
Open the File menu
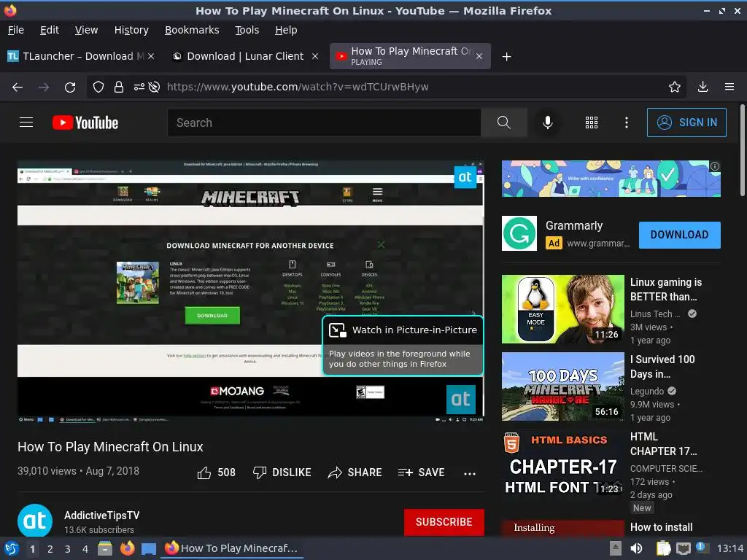[x=16, y=30]
